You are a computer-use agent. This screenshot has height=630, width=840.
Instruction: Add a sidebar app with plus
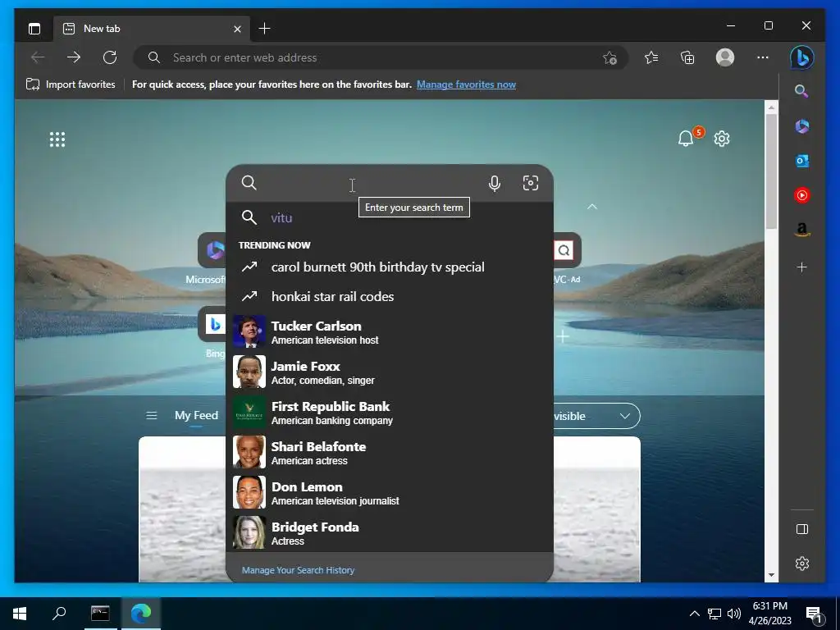pyautogui.click(x=801, y=267)
